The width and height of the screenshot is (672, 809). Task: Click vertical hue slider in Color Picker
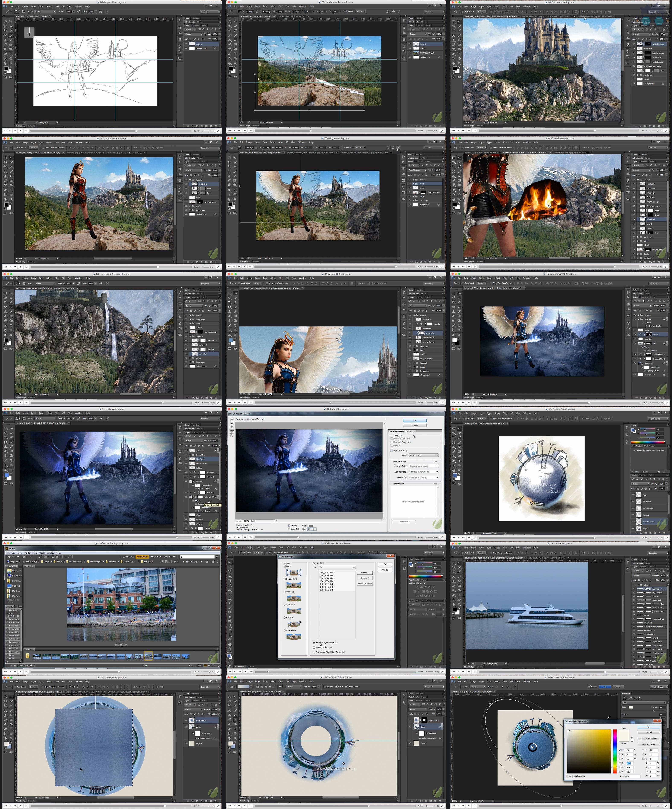pyautogui.click(x=615, y=752)
